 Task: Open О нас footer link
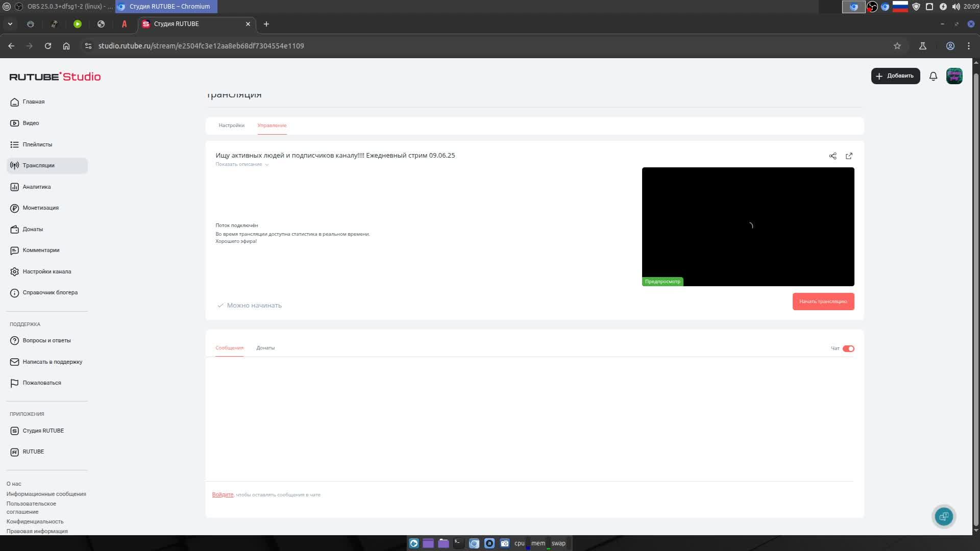point(14,484)
